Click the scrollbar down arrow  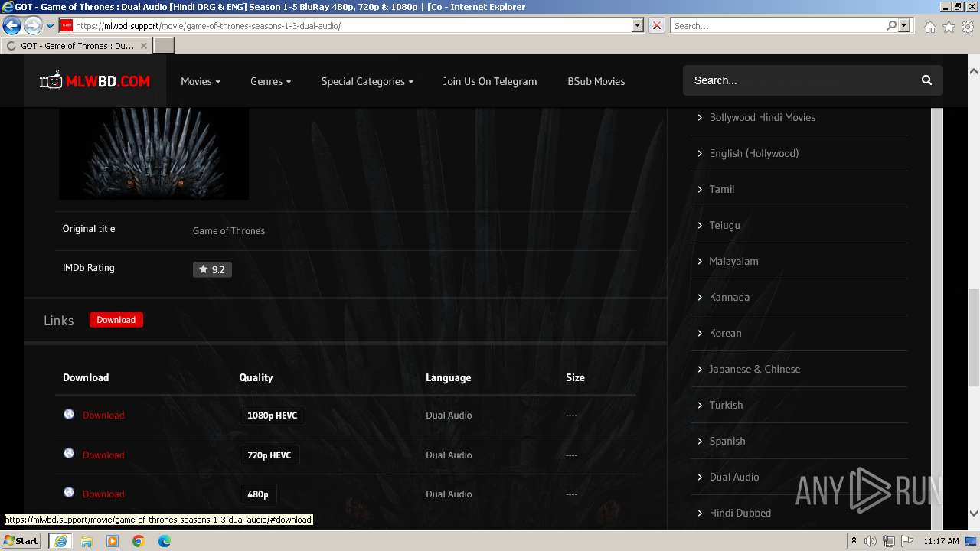pyautogui.click(x=974, y=514)
